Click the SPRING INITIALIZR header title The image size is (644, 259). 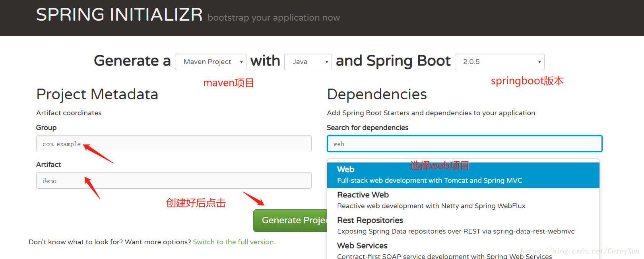pyautogui.click(x=119, y=15)
